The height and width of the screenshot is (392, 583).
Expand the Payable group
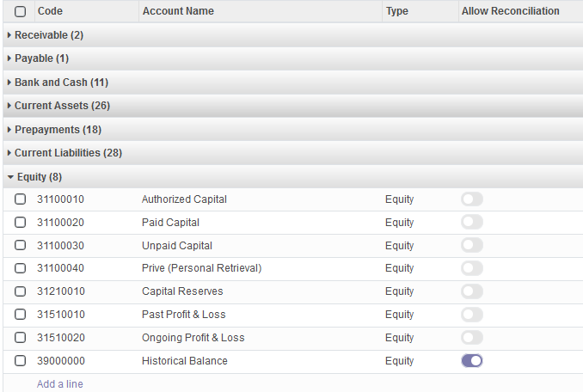tap(39, 58)
